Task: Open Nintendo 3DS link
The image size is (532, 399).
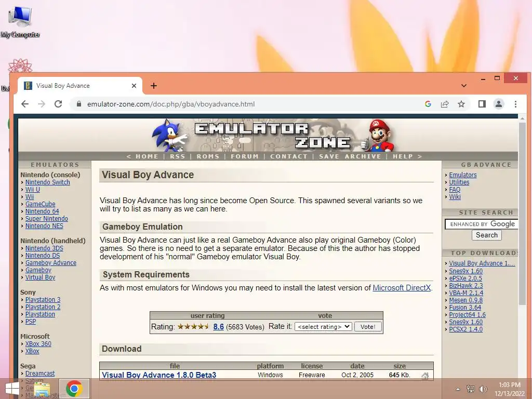Action: [44, 248]
